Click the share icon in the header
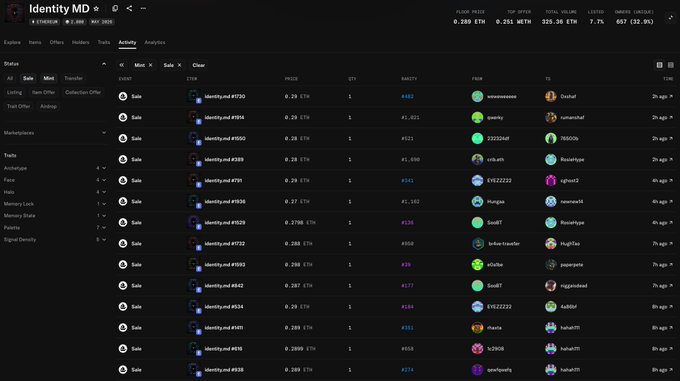This screenshot has width=680, height=381. tap(129, 8)
